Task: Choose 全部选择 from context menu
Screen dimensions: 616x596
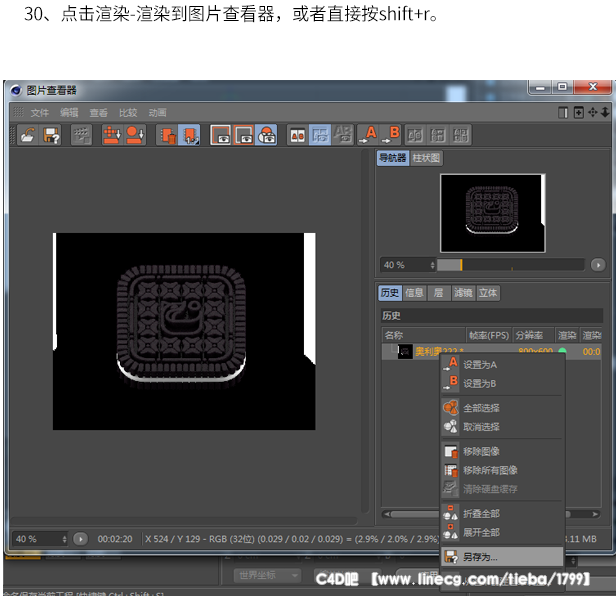Action: (x=503, y=408)
